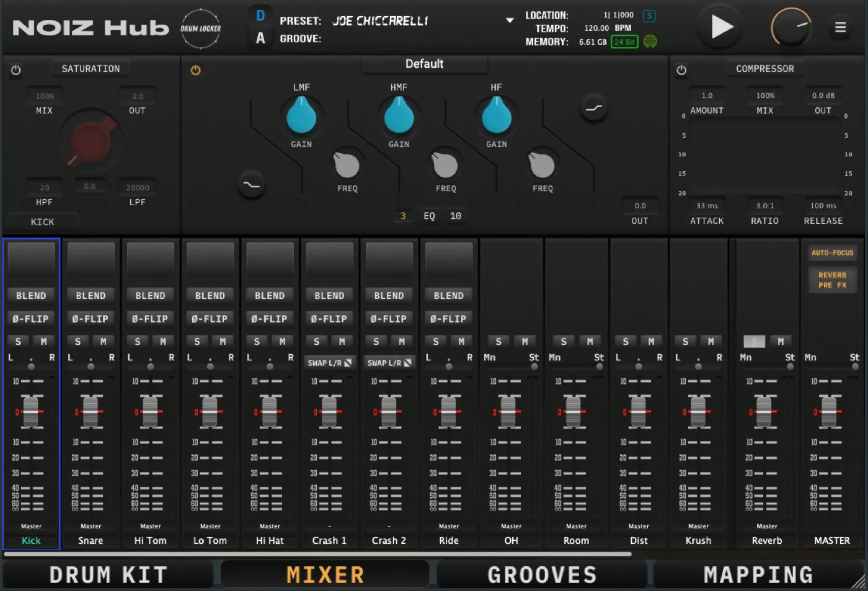Click REVERB PRE FX button

pyautogui.click(x=832, y=279)
